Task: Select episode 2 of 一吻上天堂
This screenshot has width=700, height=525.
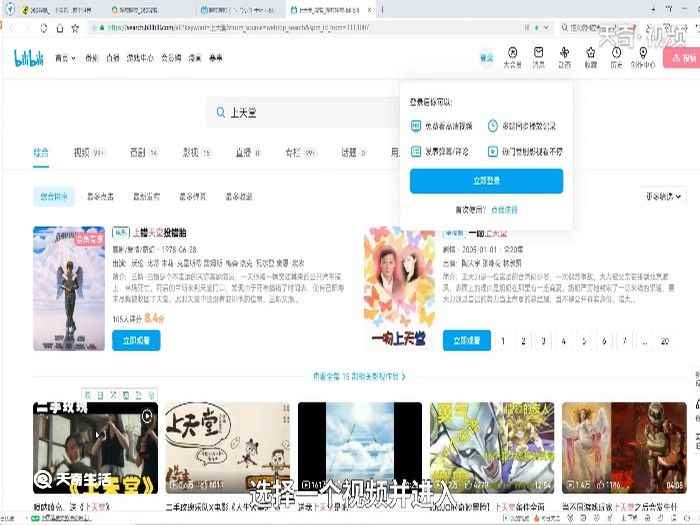Action: (523, 342)
